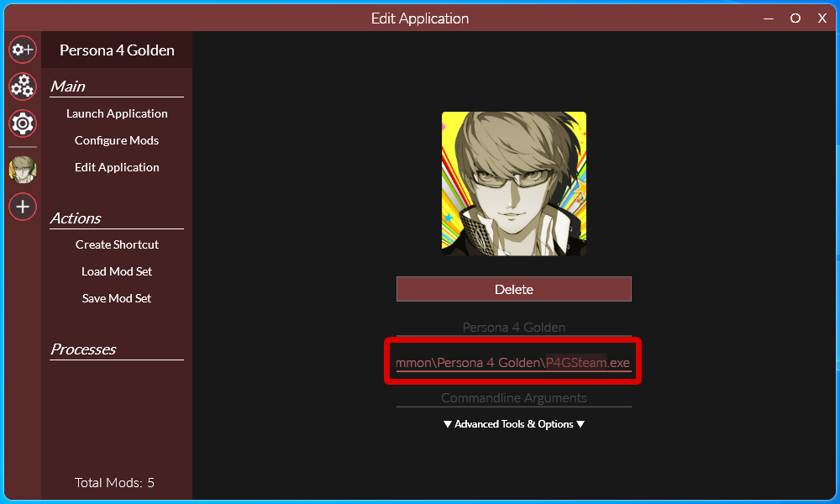Click Launch Application in Main section
The width and height of the screenshot is (840, 504).
[x=117, y=113]
